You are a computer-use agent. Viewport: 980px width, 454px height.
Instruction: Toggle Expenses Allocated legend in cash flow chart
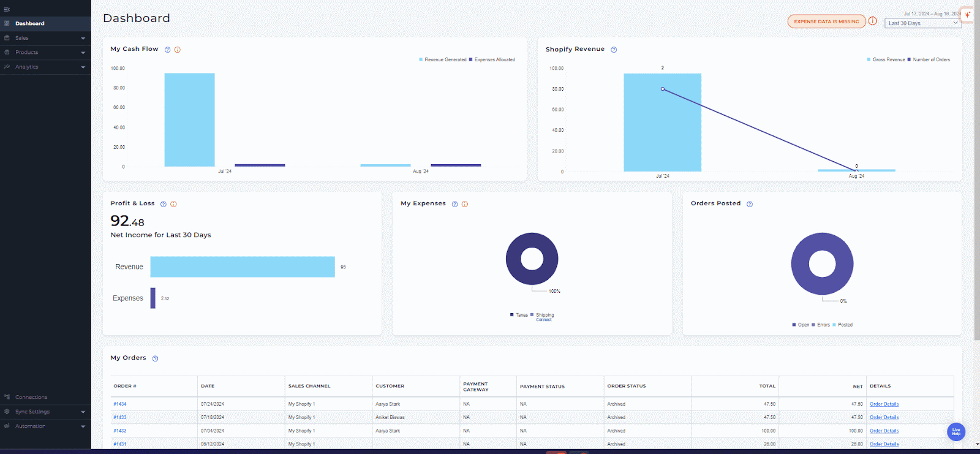point(494,60)
